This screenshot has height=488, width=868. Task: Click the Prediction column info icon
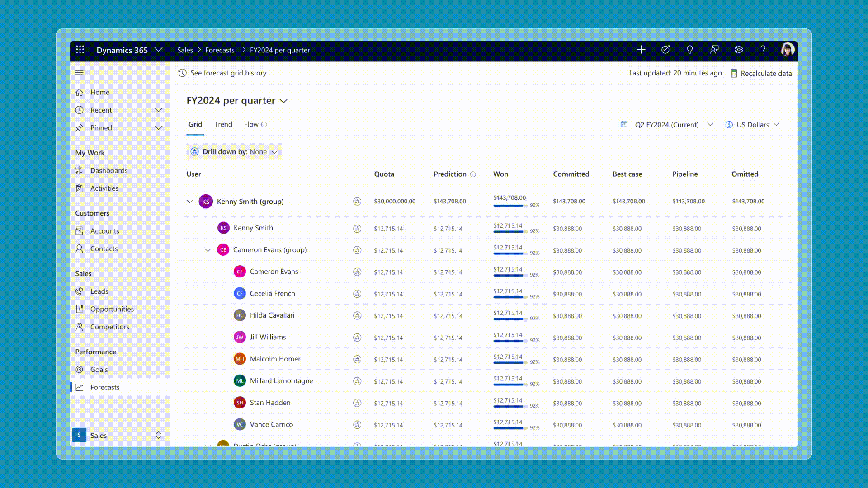click(473, 174)
